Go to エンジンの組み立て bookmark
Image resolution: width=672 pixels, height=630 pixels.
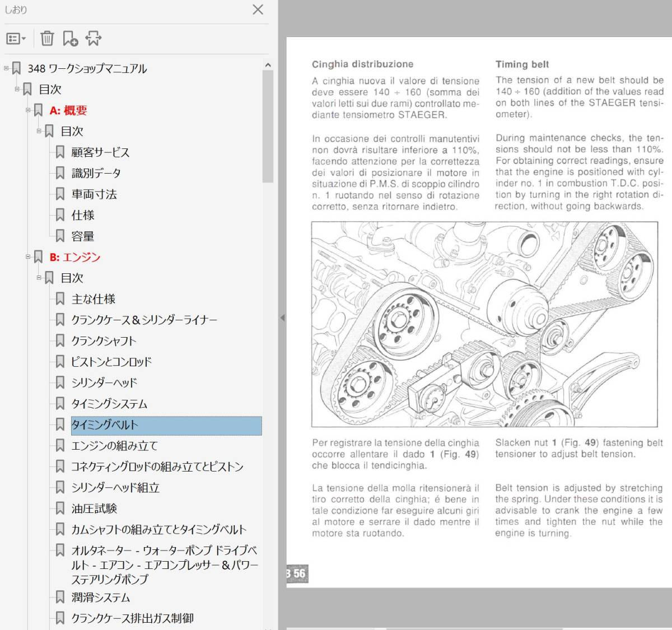pyautogui.click(x=114, y=446)
